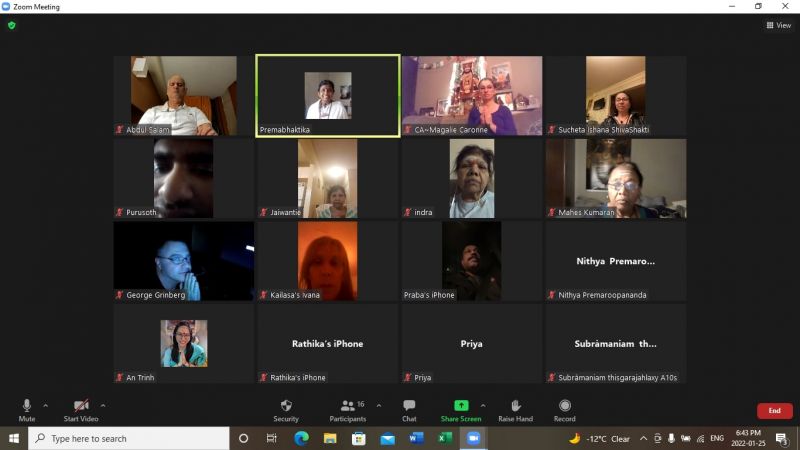
Task: Open Excel from the Windows taskbar
Action: [445, 438]
